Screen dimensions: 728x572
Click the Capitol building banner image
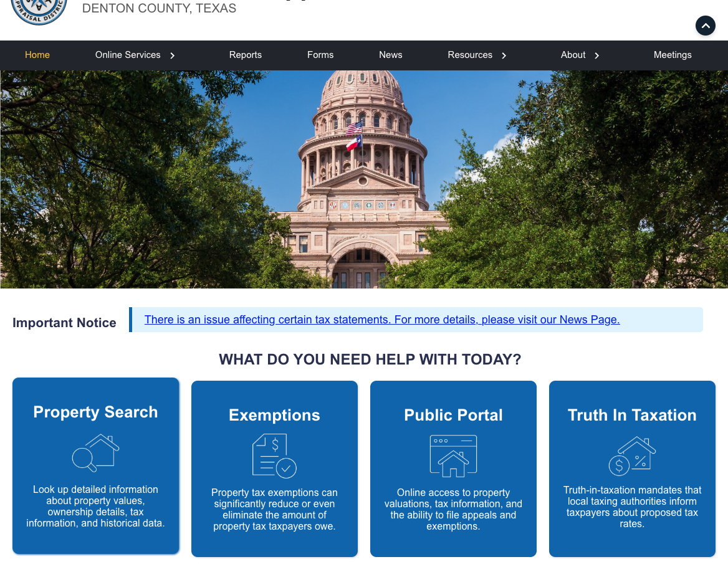[x=364, y=179]
